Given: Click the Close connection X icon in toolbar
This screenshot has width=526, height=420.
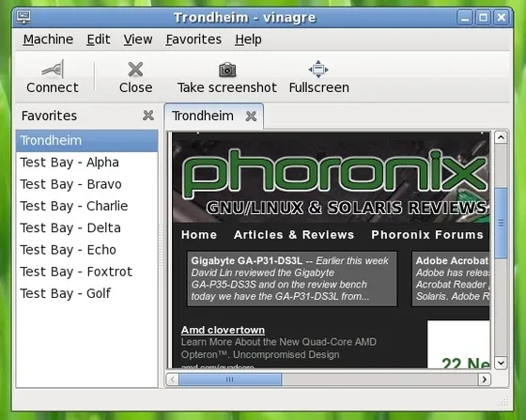Looking at the screenshot, I should click(135, 70).
